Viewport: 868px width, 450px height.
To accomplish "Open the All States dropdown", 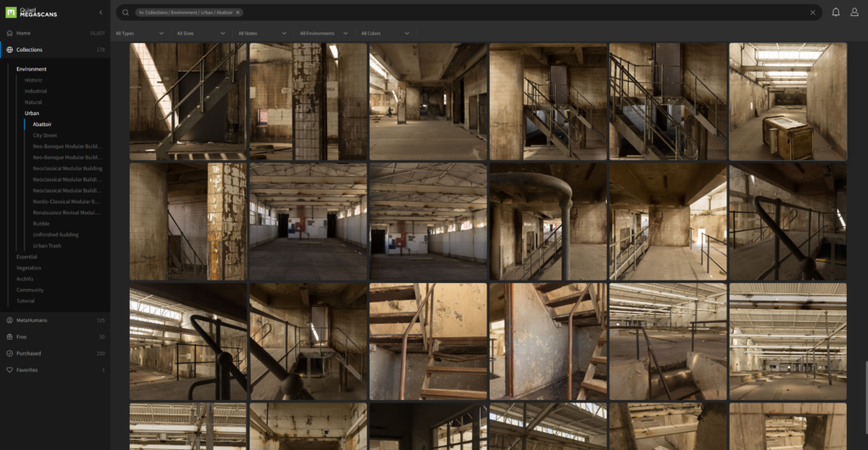I will [x=263, y=33].
